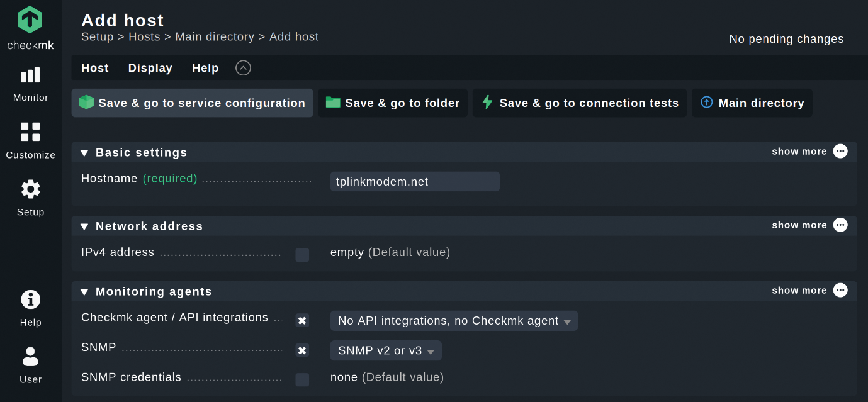Click Hosts in the breadcrumb

tap(144, 37)
